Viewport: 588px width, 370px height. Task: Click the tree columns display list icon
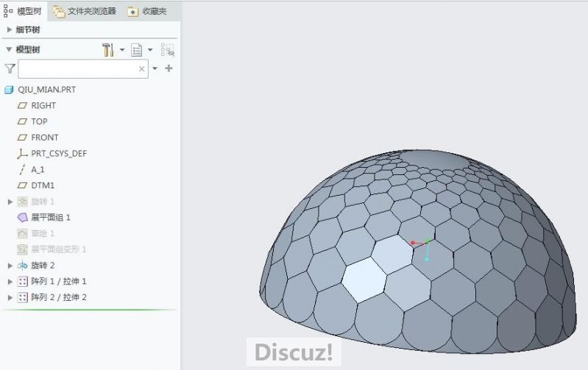point(137,50)
